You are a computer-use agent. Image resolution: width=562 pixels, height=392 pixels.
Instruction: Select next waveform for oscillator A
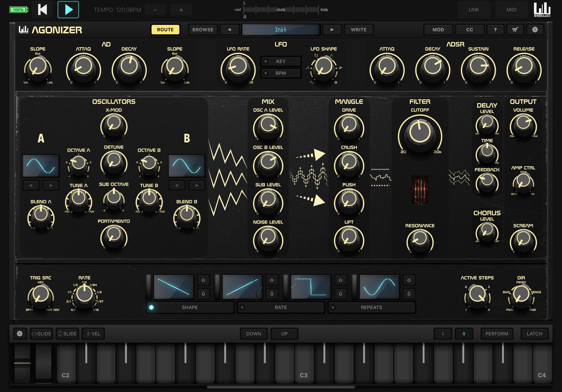(x=51, y=186)
